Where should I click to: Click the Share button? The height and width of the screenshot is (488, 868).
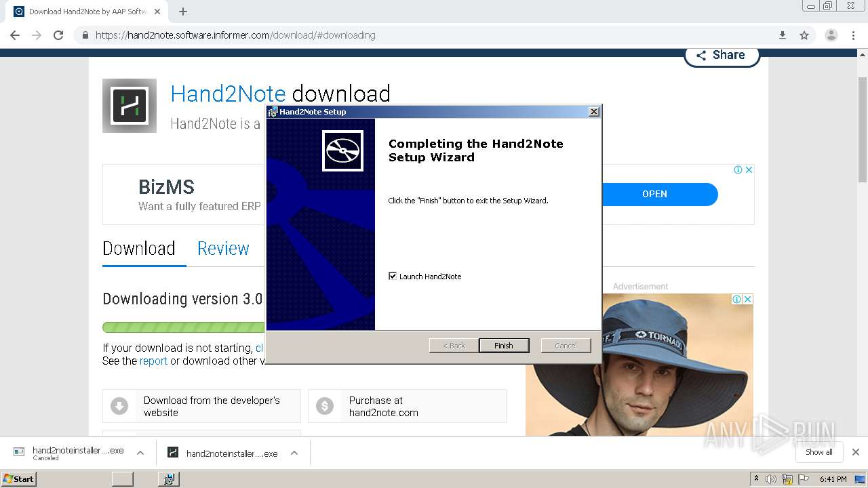[x=722, y=55]
